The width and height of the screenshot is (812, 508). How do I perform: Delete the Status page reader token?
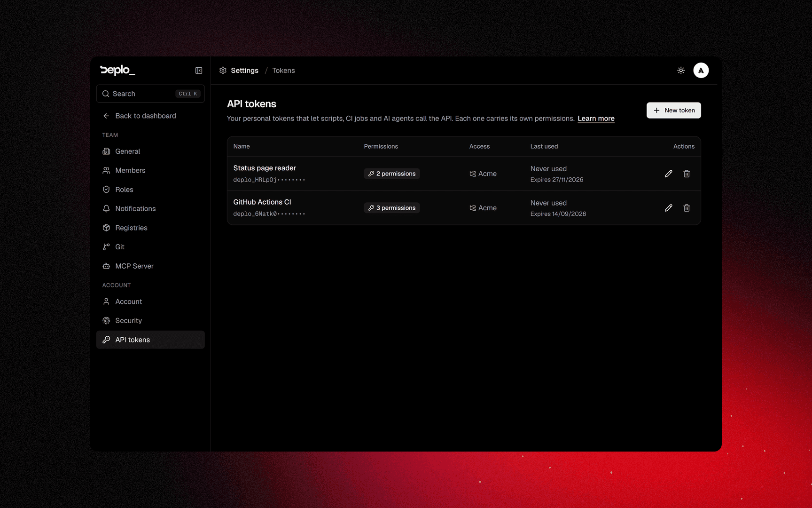(687, 174)
